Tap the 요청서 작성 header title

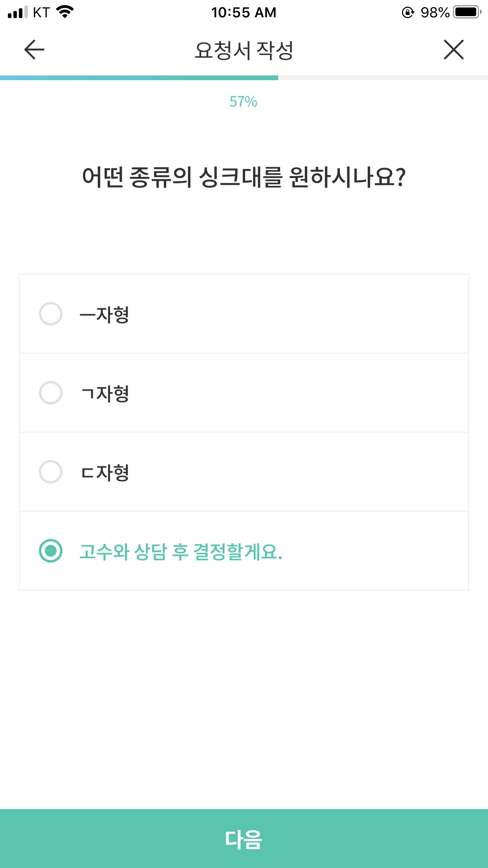244,50
